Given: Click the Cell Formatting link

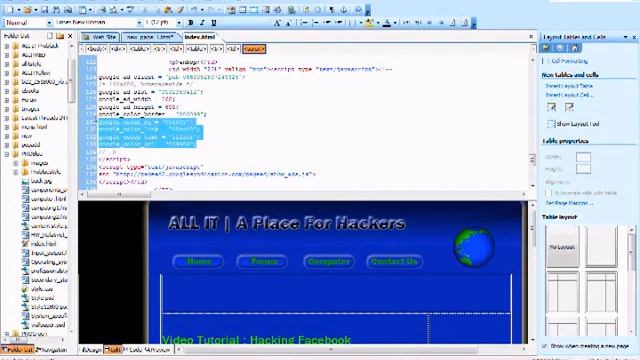Looking at the screenshot, I should pos(569,61).
